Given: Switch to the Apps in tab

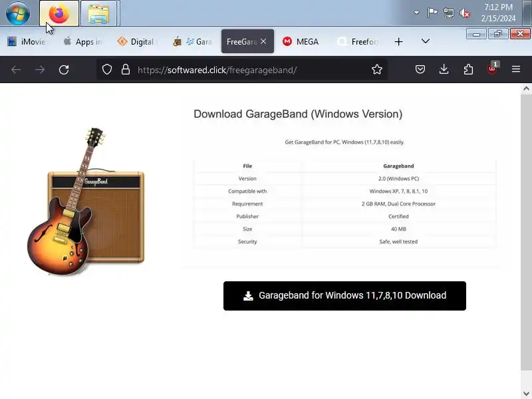Looking at the screenshot, I should [x=83, y=41].
